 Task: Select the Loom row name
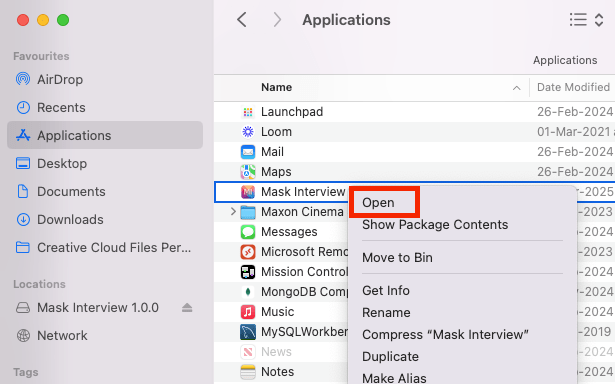tap(277, 132)
